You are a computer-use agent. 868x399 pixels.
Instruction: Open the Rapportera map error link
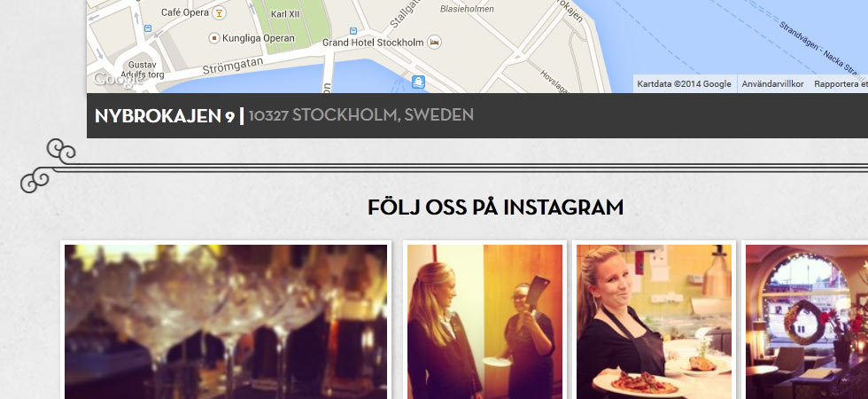(x=841, y=84)
